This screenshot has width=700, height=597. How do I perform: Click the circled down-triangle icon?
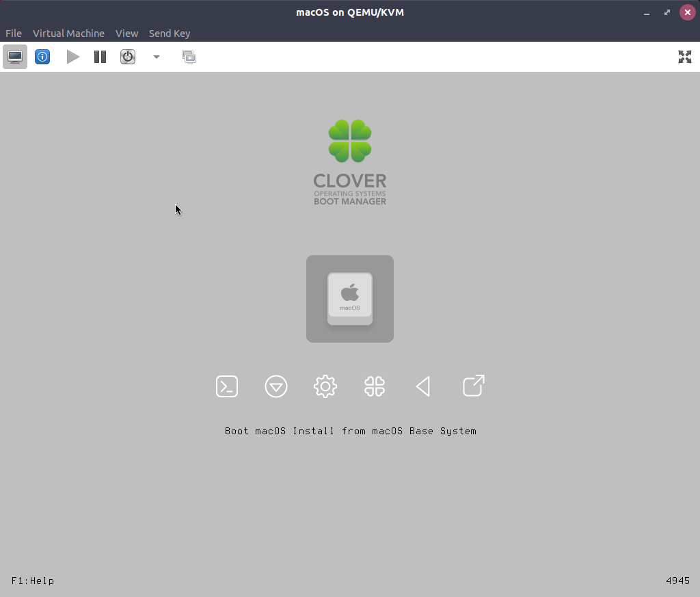[276, 386]
